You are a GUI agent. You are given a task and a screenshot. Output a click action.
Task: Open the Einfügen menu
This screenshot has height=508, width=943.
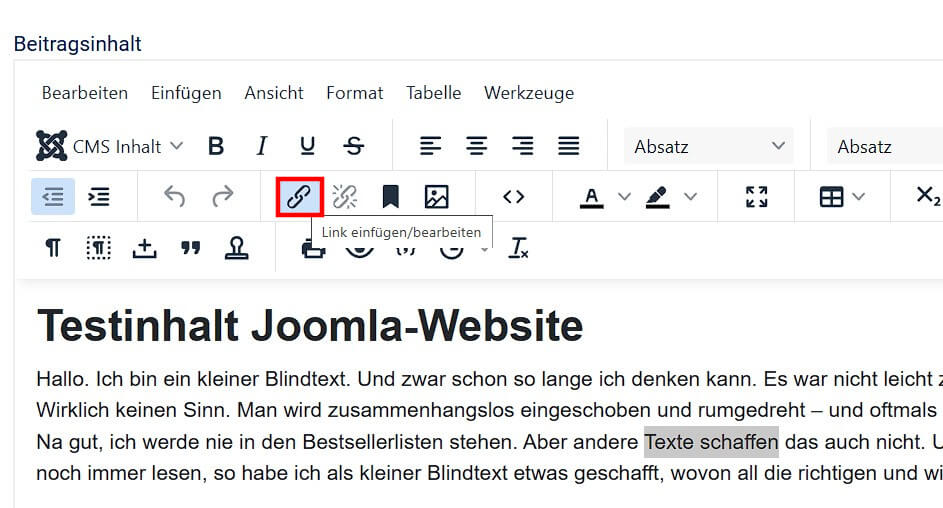pyautogui.click(x=186, y=93)
